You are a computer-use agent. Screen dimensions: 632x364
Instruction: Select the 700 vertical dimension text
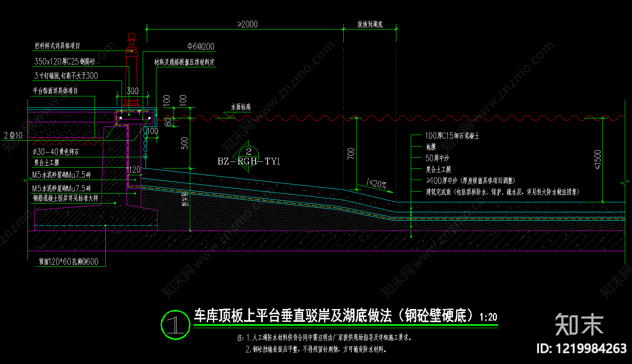tap(350, 154)
